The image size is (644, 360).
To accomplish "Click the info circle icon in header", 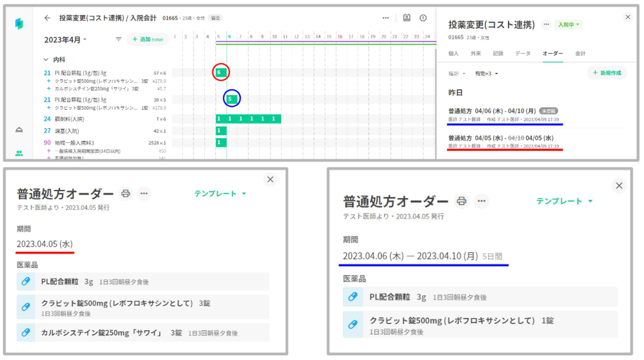I will (x=423, y=18).
